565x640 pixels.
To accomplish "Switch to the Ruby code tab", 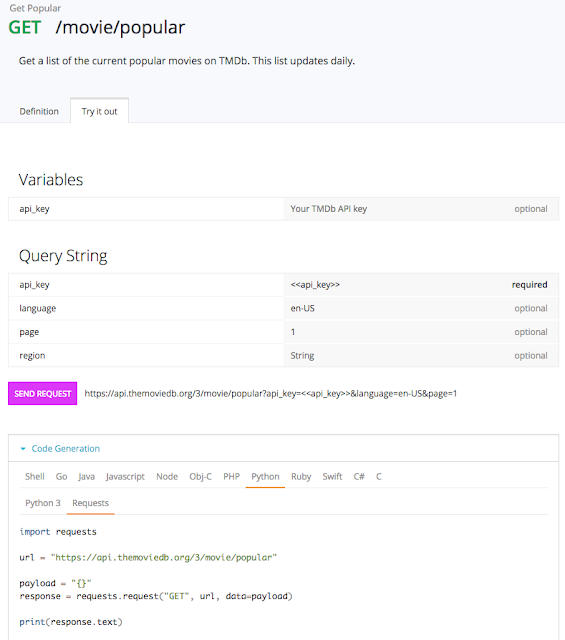I will click(x=301, y=476).
